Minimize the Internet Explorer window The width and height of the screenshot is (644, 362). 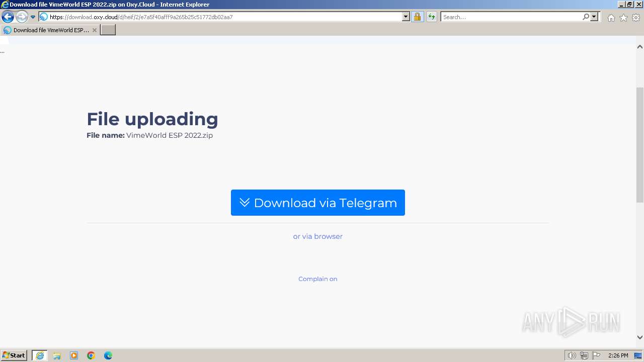point(621,4)
